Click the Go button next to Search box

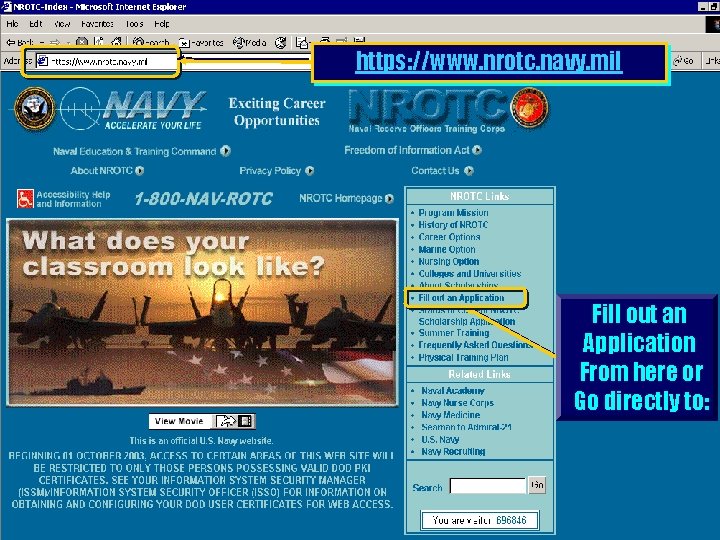[x=537, y=485]
